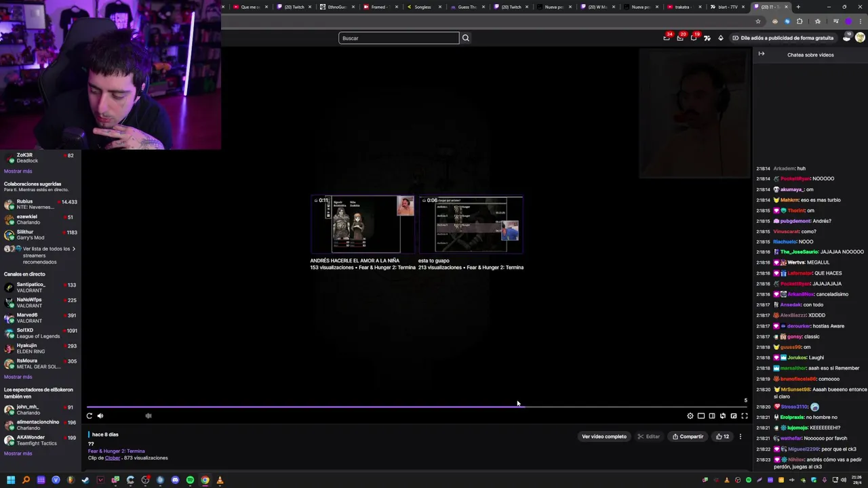
Task: Open browser extensions puzzle icon
Action: pos(800,21)
